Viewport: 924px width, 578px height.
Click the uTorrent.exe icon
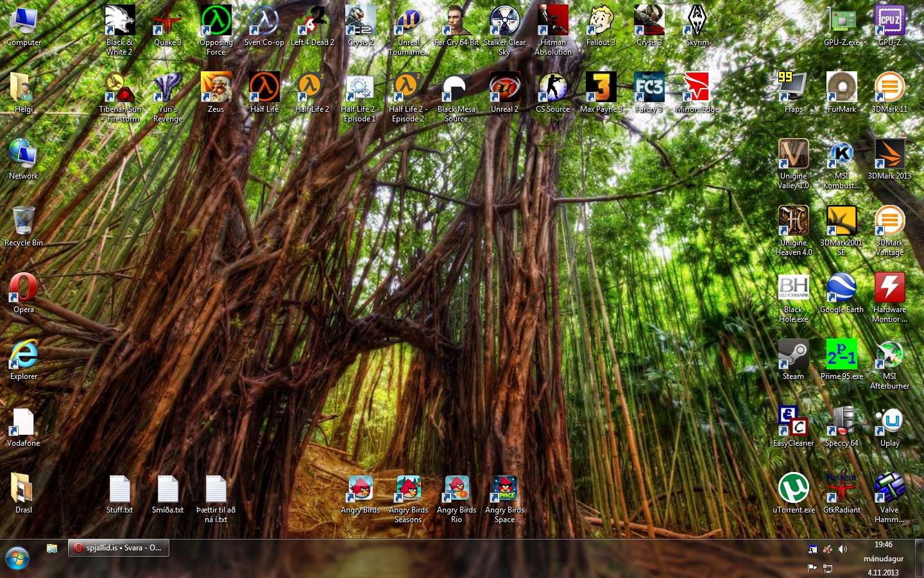click(793, 489)
